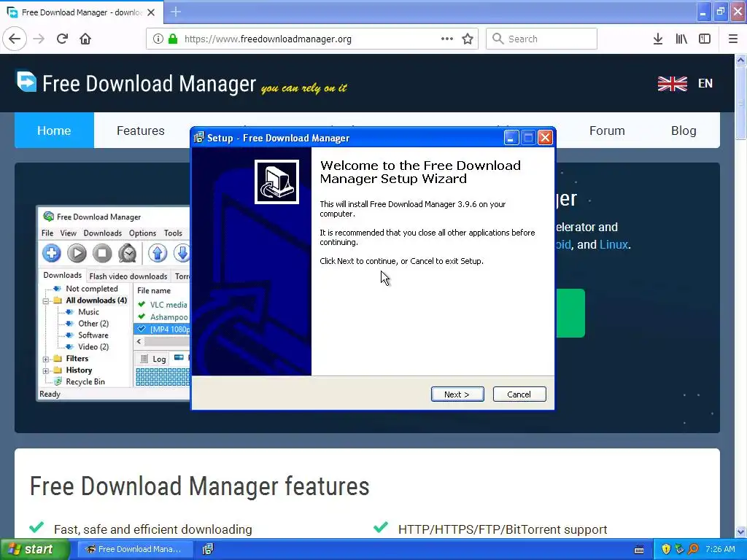Open the Forum navigation tab
The image size is (747, 560).
tap(607, 131)
